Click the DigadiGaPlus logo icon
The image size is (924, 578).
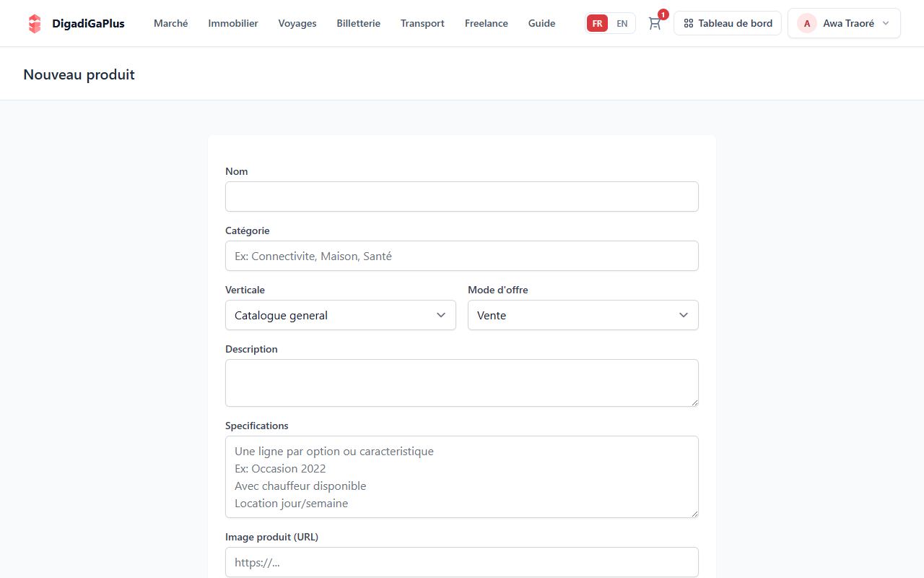coord(35,23)
